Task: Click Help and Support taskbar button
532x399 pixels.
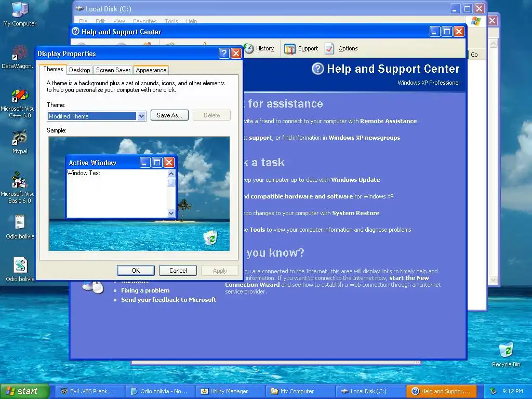Action: [441, 391]
